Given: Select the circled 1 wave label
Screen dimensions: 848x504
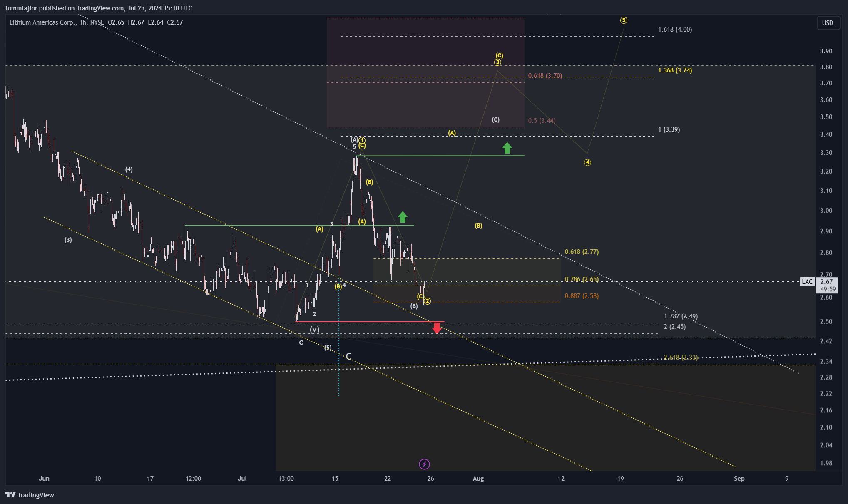Looking at the screenshot, I should (362, 140).
